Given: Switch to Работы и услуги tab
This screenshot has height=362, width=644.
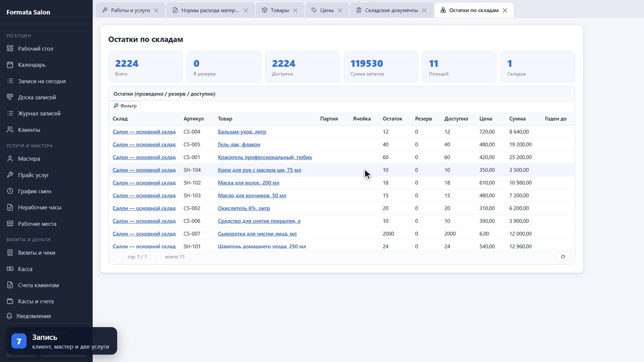Looking at the screenshot, I should [x=130, y=10].
